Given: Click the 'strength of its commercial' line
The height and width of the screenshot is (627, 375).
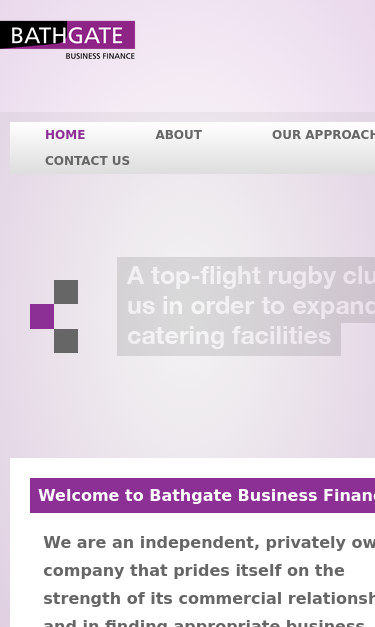Looking at the screenshot, I should (209, 599).
